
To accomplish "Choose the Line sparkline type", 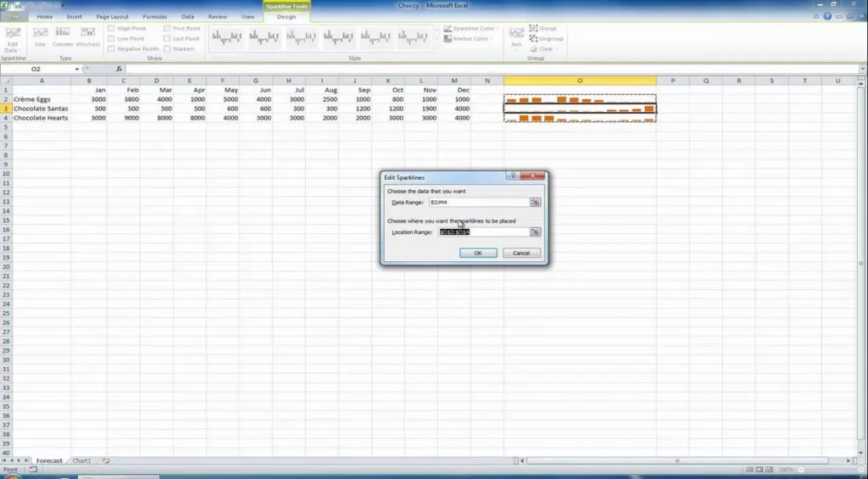I will tap(41, 36).
